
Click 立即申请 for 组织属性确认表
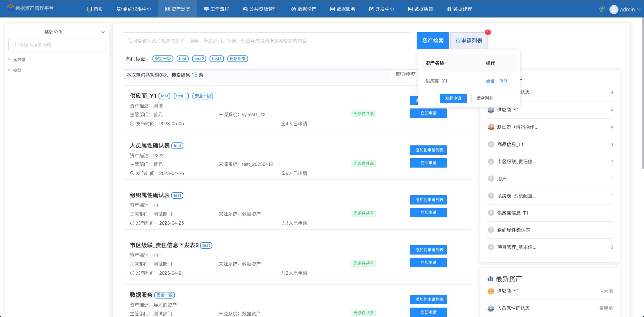(x=428, y=213)
